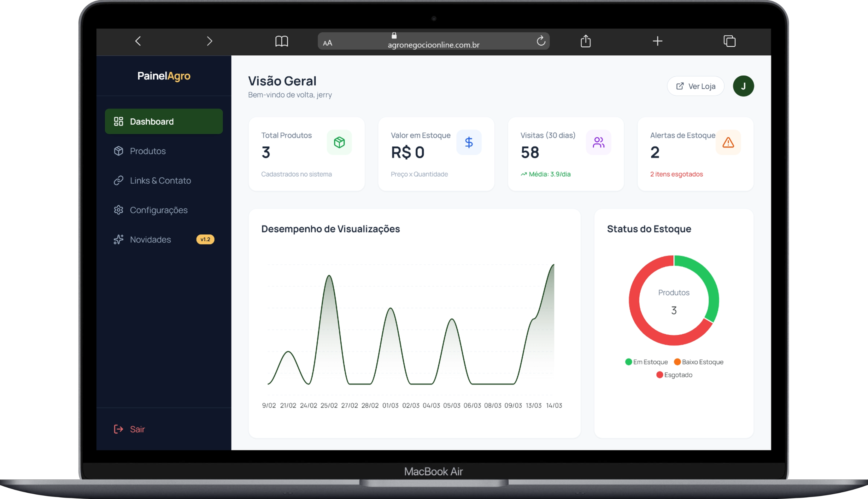The image size is (868, 499).
Task: Click Sair to log out
Action: (x=137, y=429)
